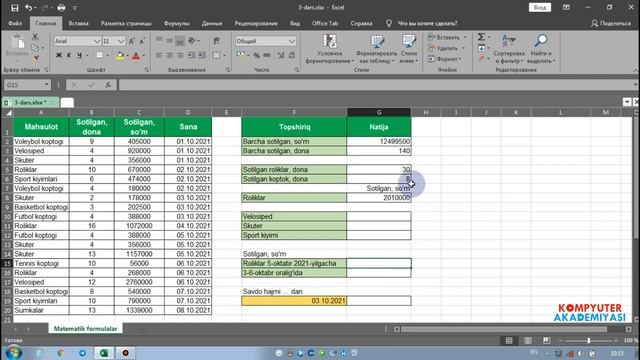The image size is (640, 360).
Task: Select all cells via corner button
Action: (8, 112)
